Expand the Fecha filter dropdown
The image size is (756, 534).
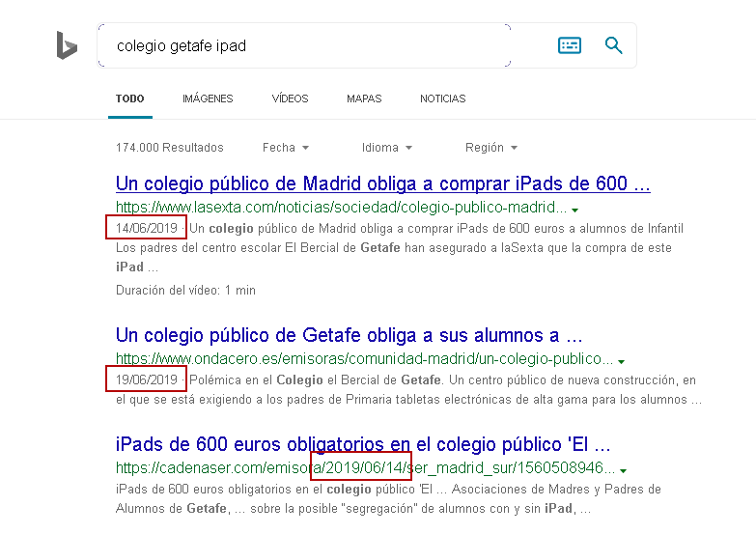click(286, 148)
